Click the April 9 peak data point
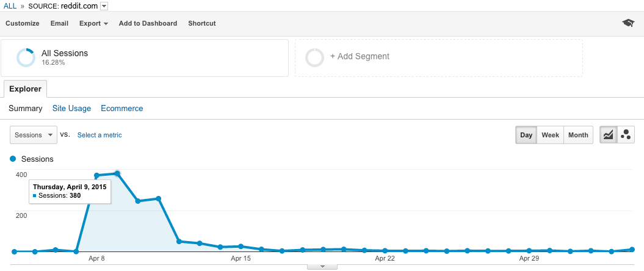This screenshot has width=644, height=271. [x=117, y=173]
